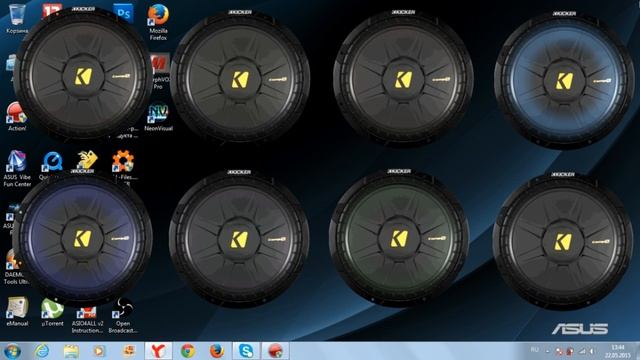Open the orange taskbar icon next to media player
The height and width of the screenshot is (360, 640).
click(x=129, y=351)
